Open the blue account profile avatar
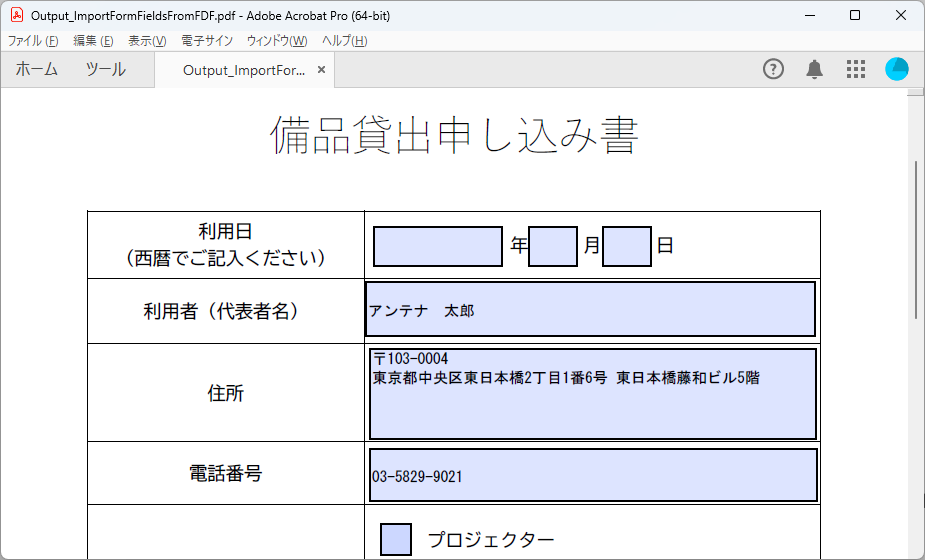 point(897,69)
